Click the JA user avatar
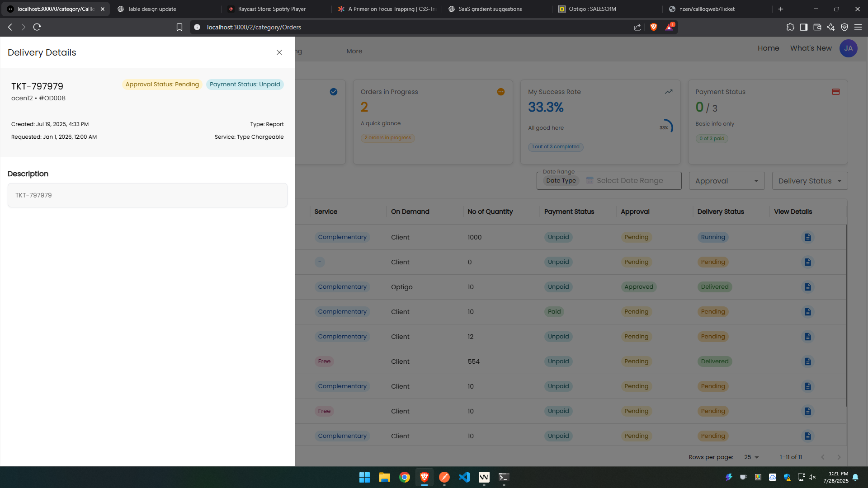 coord(848,48)
